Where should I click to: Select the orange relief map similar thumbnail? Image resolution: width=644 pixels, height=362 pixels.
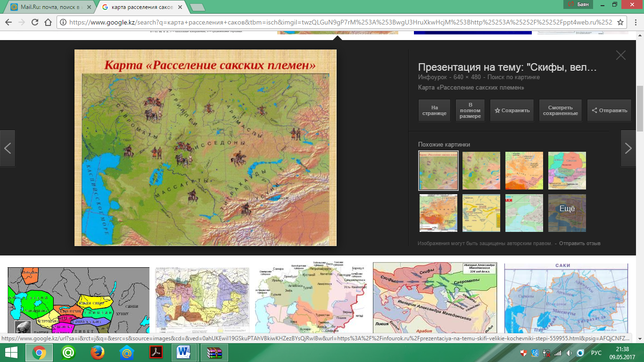[524, 170]
